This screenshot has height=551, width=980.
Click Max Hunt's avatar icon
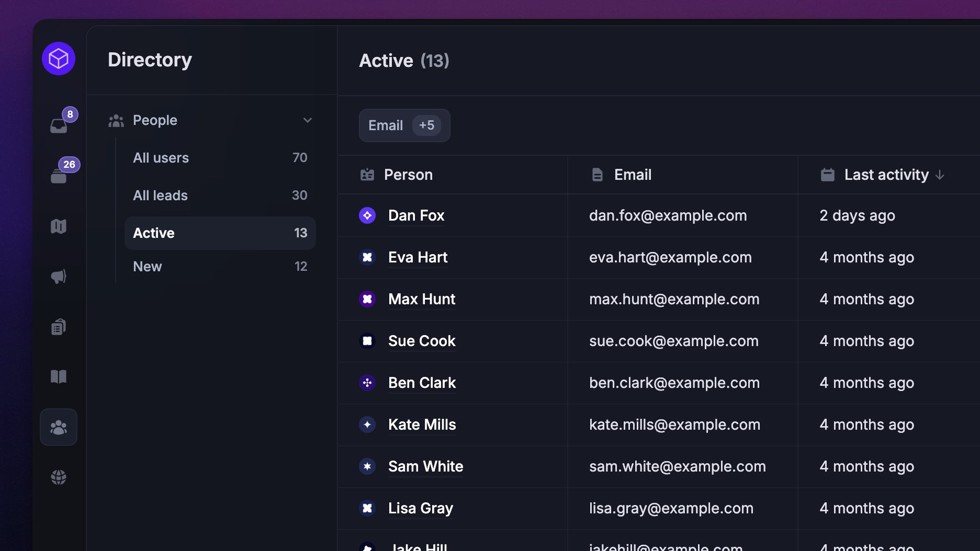[367, 299]
